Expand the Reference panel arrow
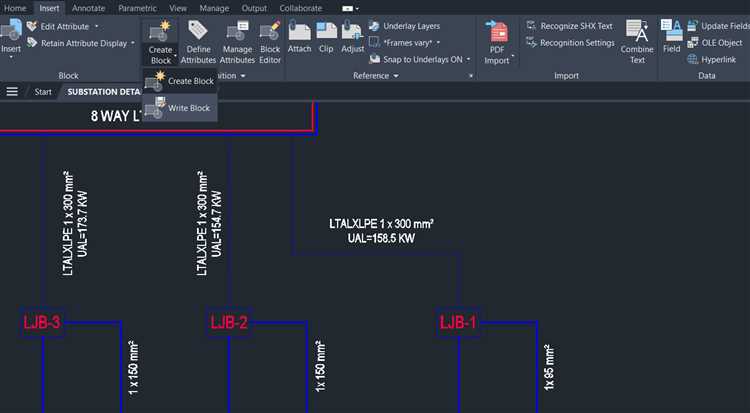Viewport: 750px width, 413px height. [396, 76]
